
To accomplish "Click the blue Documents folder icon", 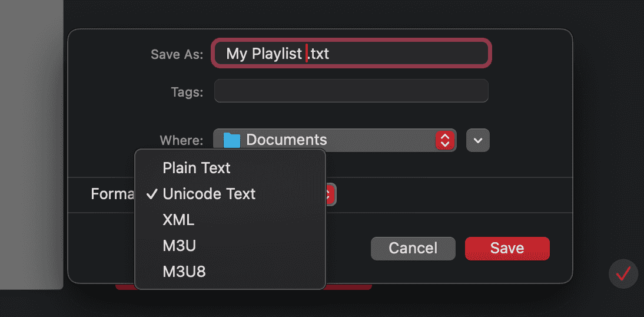I will [232, 140].
